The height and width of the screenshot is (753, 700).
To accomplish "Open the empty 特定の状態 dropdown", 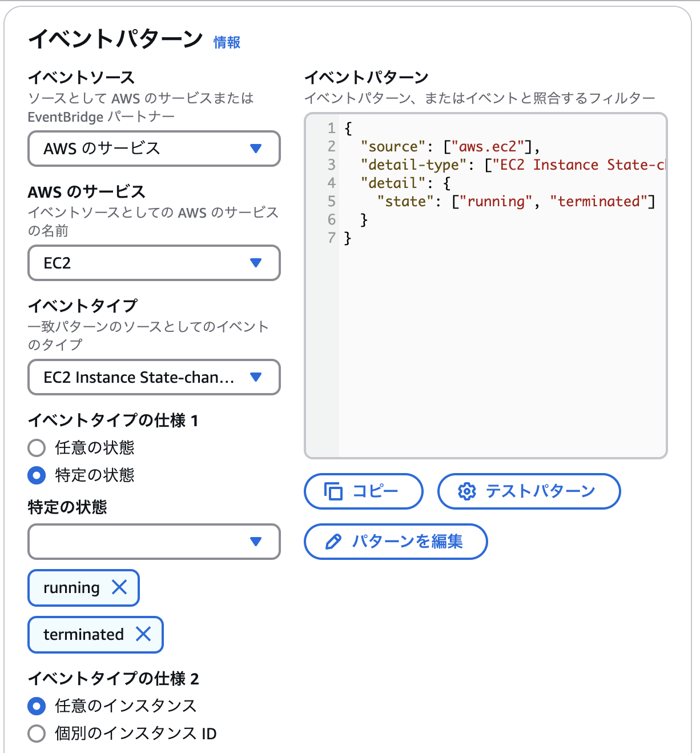I will 154,542.
